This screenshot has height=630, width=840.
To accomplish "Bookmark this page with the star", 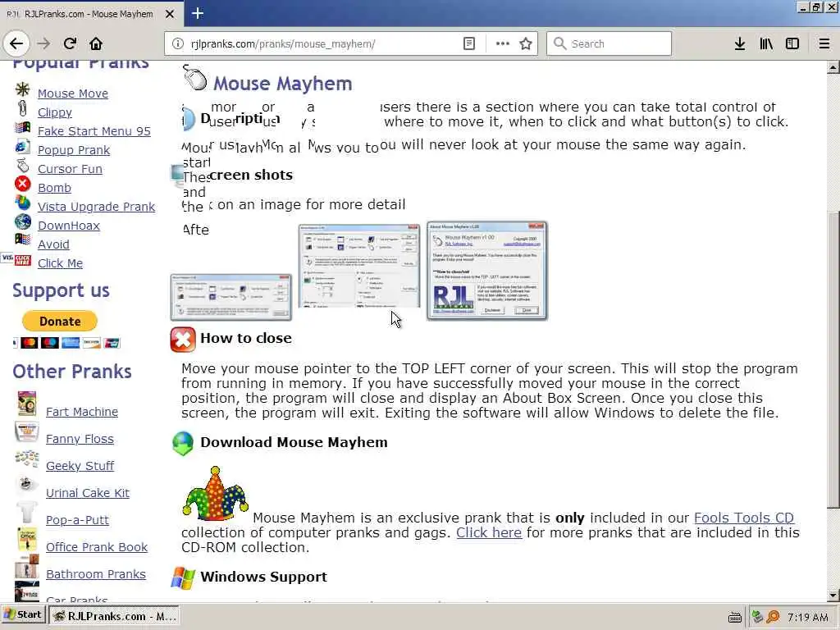I will pos(526,43).
